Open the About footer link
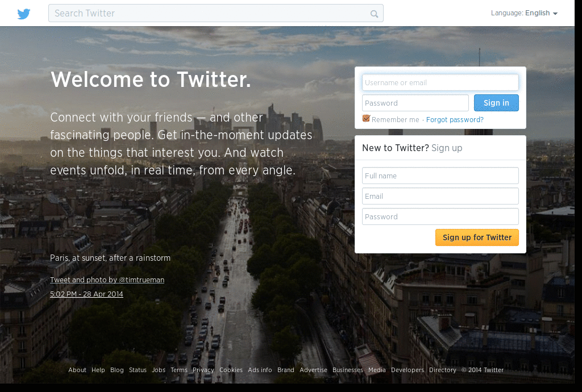Viewport: 582px width, 392px height. pyautogui.click(x=77, y=370)
